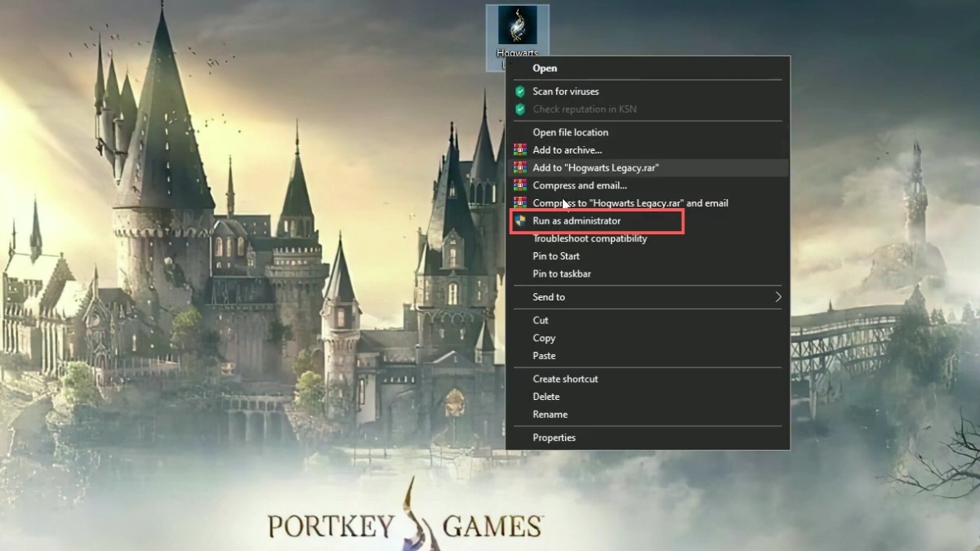Select Check reputation in KSN
Viewport: 980px width, 551px height.
pos(585,109)
